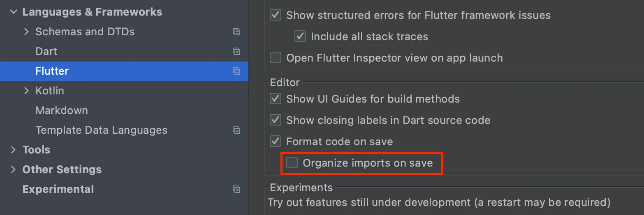Expand the Kotlin settings node
The height and width of the screenshot is (215, 644).
(x=27, y=91)
